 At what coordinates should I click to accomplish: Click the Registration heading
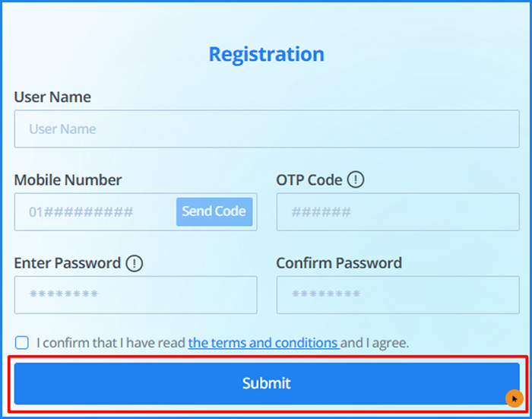pyautogui.click(x=266, y=55)
